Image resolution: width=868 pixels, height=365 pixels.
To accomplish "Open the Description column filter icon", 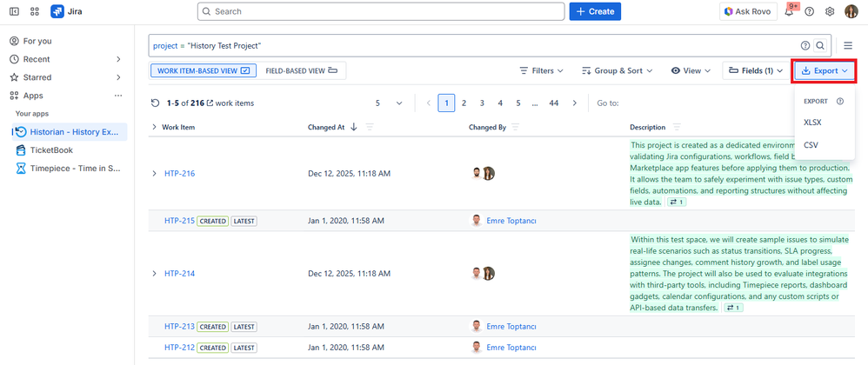I will [677, 127].
